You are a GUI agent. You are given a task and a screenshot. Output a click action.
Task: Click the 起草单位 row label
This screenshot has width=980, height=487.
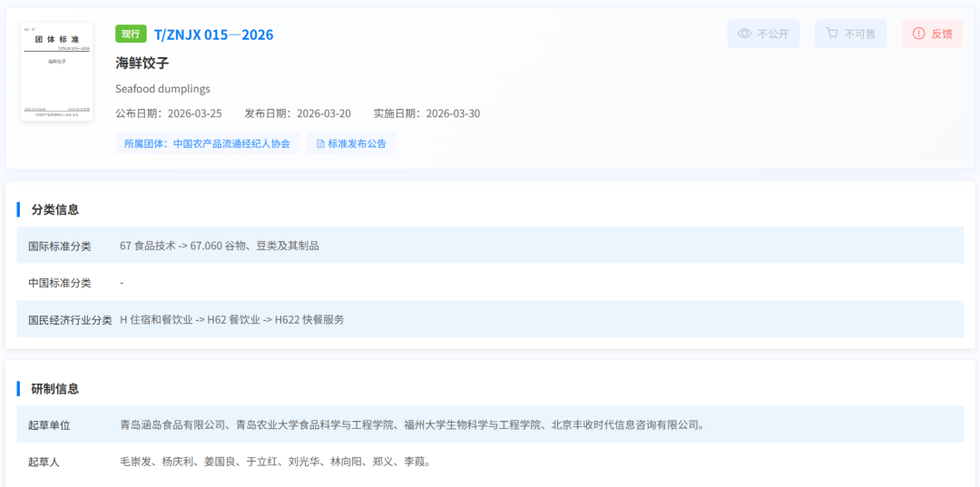coord(49,425)
